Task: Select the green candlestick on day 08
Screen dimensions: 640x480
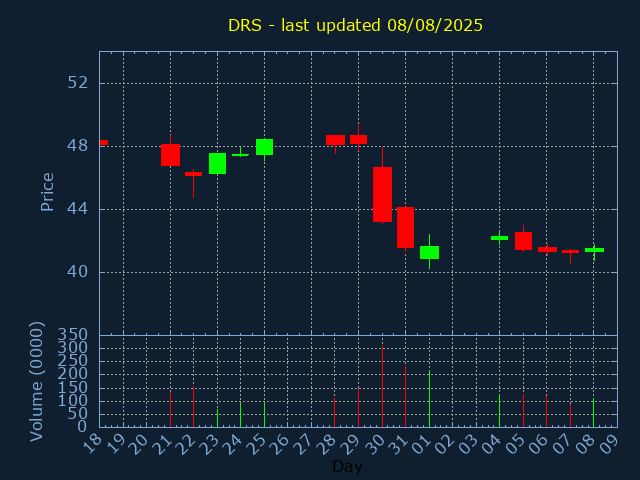Action: point(594,250)
